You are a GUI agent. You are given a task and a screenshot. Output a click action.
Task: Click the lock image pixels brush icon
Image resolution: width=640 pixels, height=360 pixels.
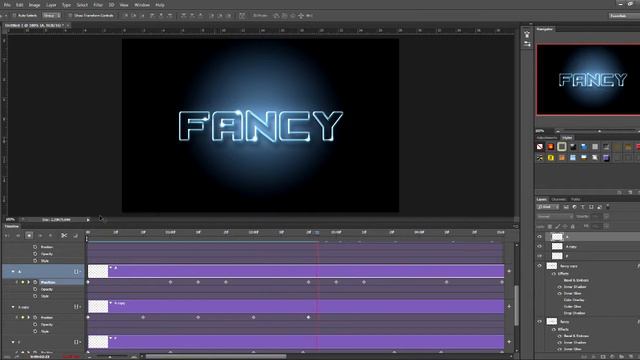tap(558, 226)
